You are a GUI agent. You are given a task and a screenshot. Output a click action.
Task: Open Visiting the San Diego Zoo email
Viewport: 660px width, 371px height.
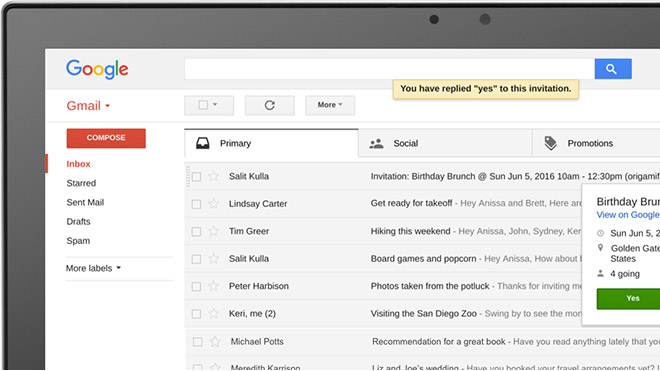pos(383,314)
